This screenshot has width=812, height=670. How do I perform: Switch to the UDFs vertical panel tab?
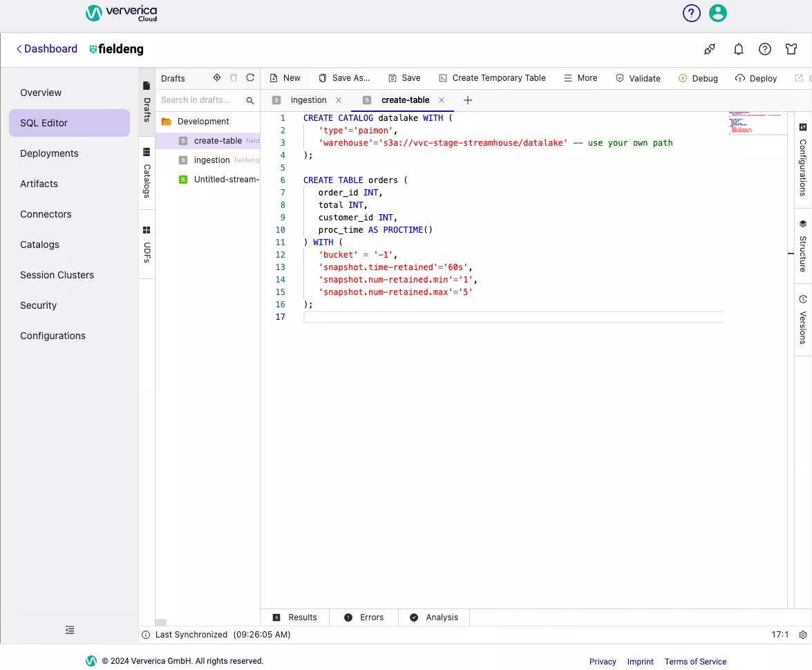tap(147, 245)
